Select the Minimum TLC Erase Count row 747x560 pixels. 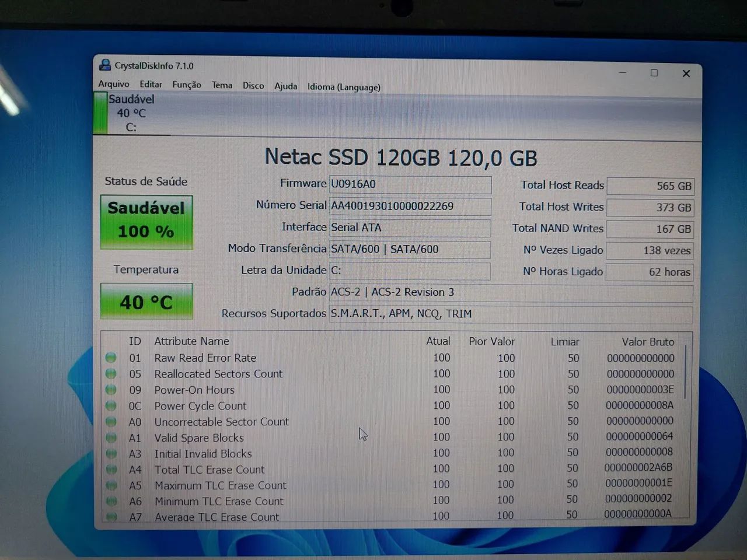point(391,500)
